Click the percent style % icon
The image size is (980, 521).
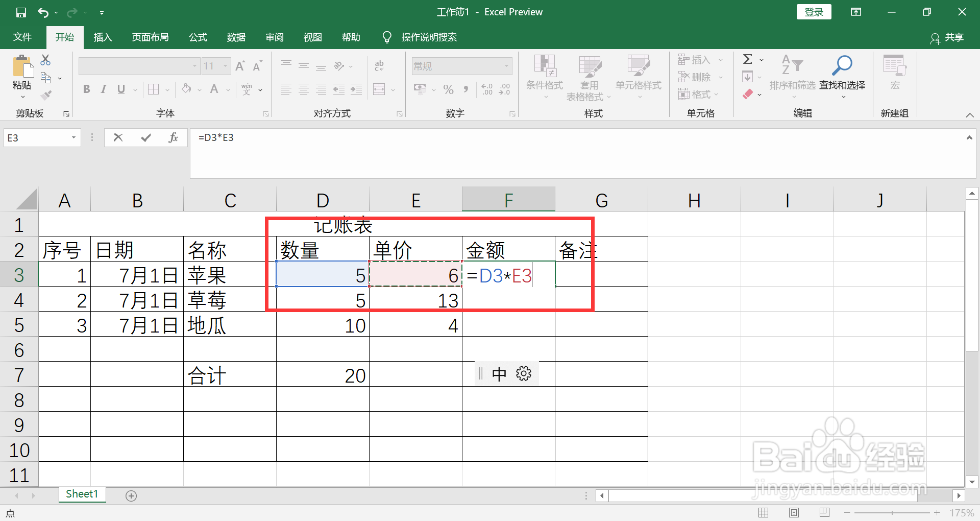coord(448,89)
